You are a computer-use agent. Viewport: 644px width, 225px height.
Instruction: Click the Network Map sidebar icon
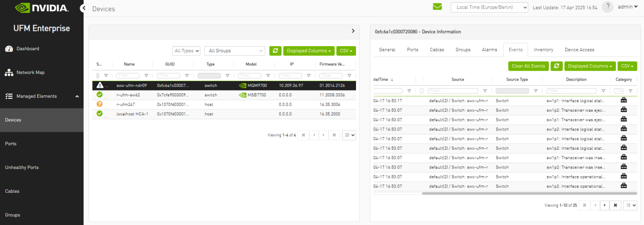(9, 73)
